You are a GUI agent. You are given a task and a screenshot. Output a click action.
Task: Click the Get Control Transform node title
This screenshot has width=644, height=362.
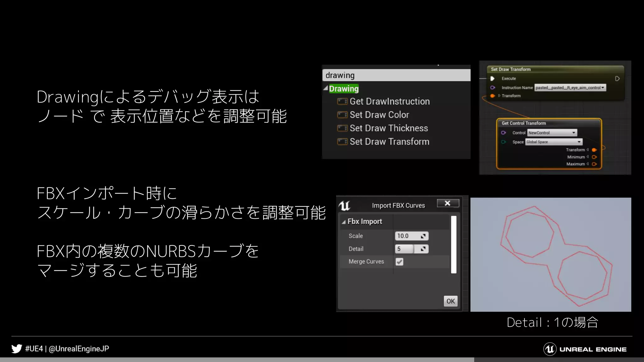tap(524, 123)
